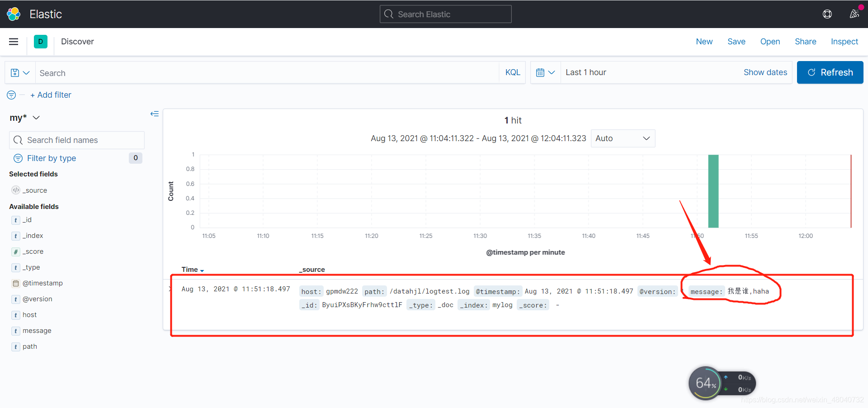Image resolution: width=868 pixels, height=408 pixels.
Task: Click the mylog index value
Action: click(502, 305)
